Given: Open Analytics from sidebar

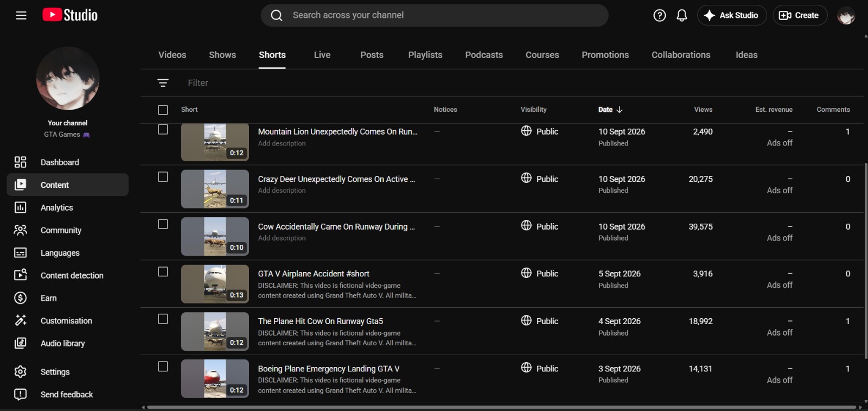Looking at the screenshot, I should pos(68,207).
